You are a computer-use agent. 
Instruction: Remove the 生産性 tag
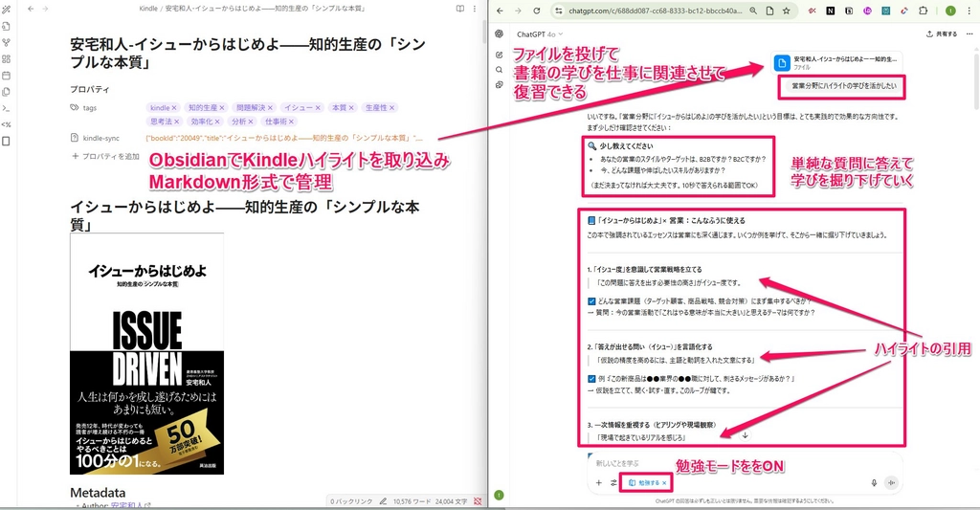pos(391,107)
